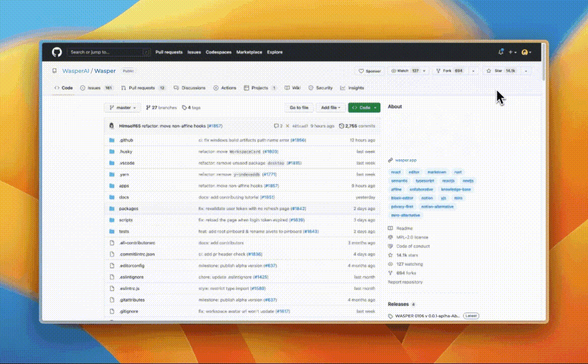
Task: Switch to the repository Pull requests tab
Action: click(143, 88)
